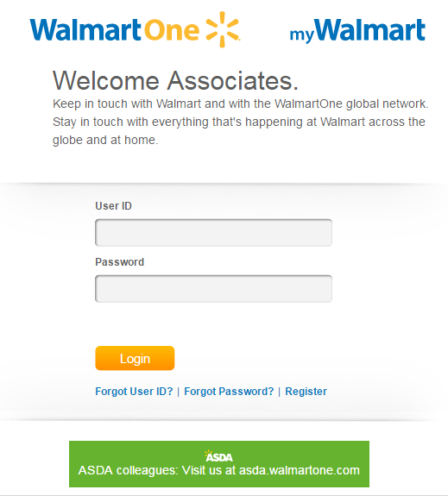Focus the User ID input field
This screenshot has height=496, width=448.
[x=214, y=233]
